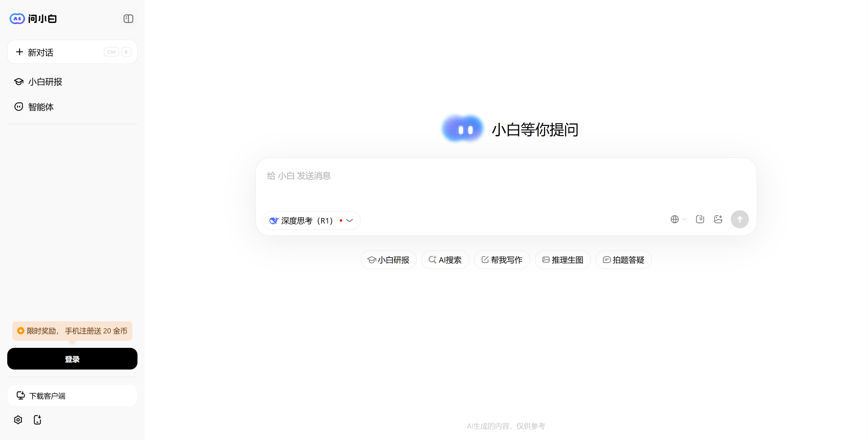Screen dimensions: 868x440
Task: Click the 小白等你提问 heading text
Action: [x=535, y=130]
